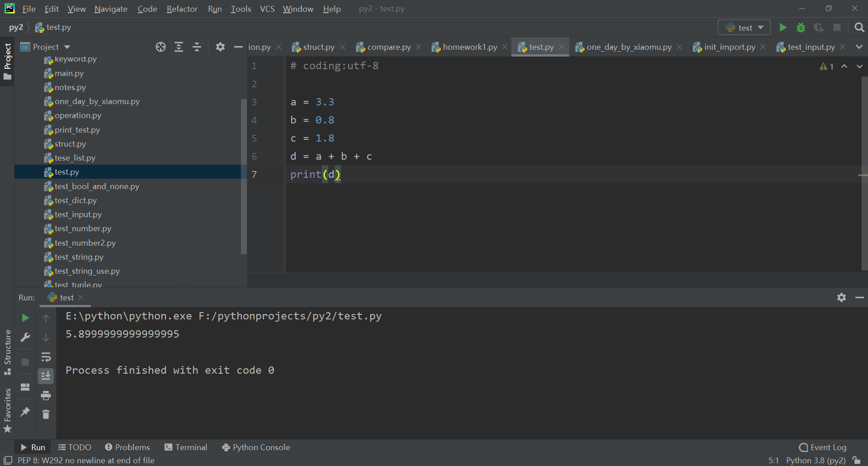This screenshot has width=868, height=466.
Task: Open the Navigate menu
Action: [x=111, y=9]
